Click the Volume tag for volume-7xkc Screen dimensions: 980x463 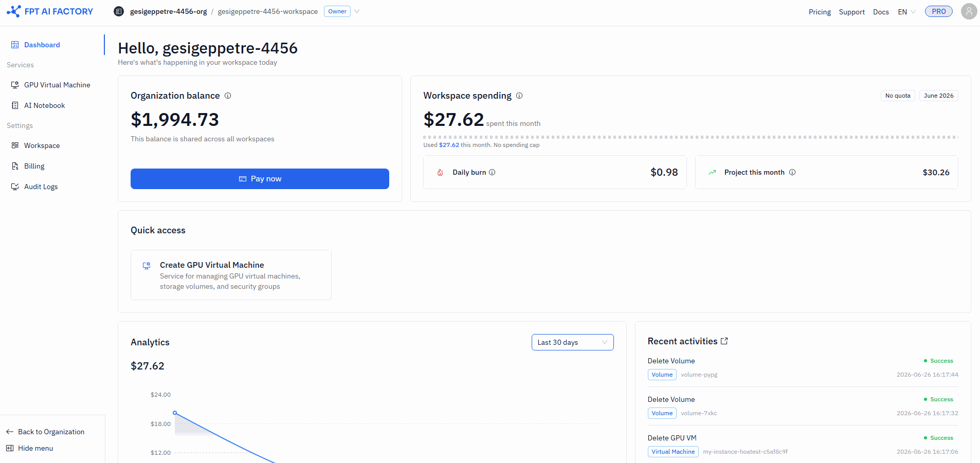point(662,413)
